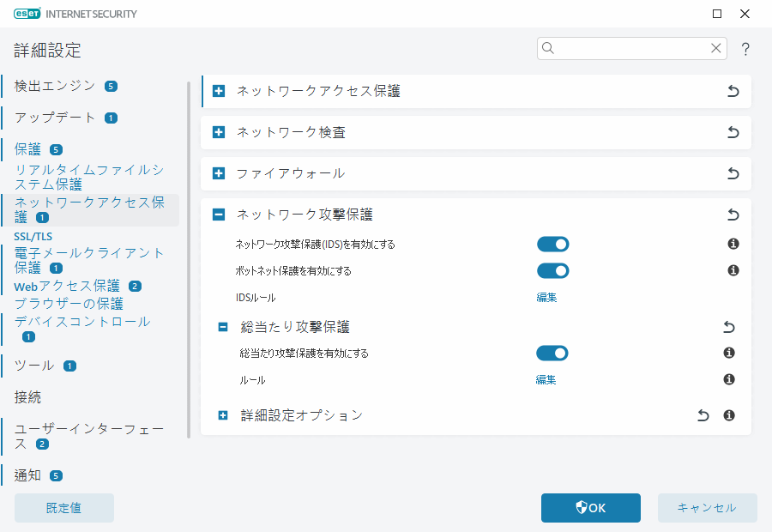The image size is (772, 532).
Task: Click info icon next to 詳細設定オプション
Action: pyautogui.click(x=729, y=415)
